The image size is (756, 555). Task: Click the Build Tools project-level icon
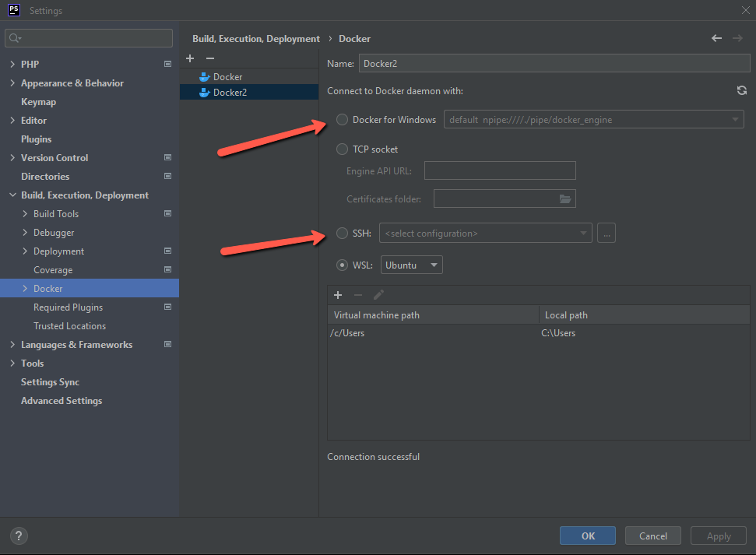[x=168, y=213]
